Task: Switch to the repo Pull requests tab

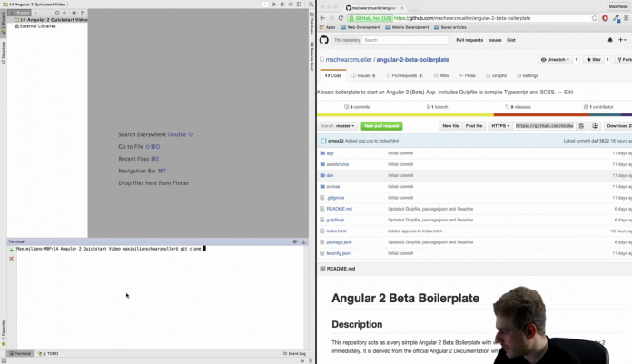Action: click(404, 75)
